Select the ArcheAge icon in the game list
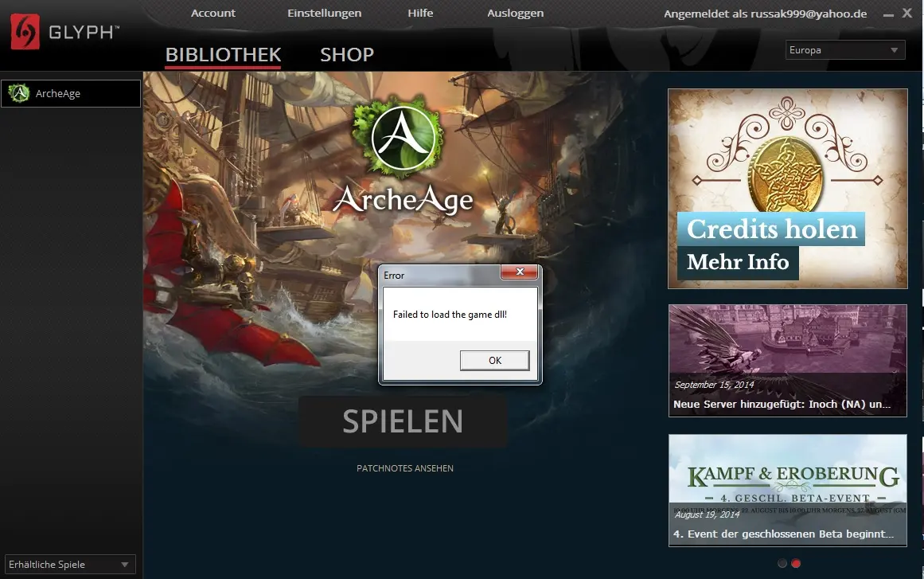Viewport: 924px width, 579px height. [x=19, y=93]
